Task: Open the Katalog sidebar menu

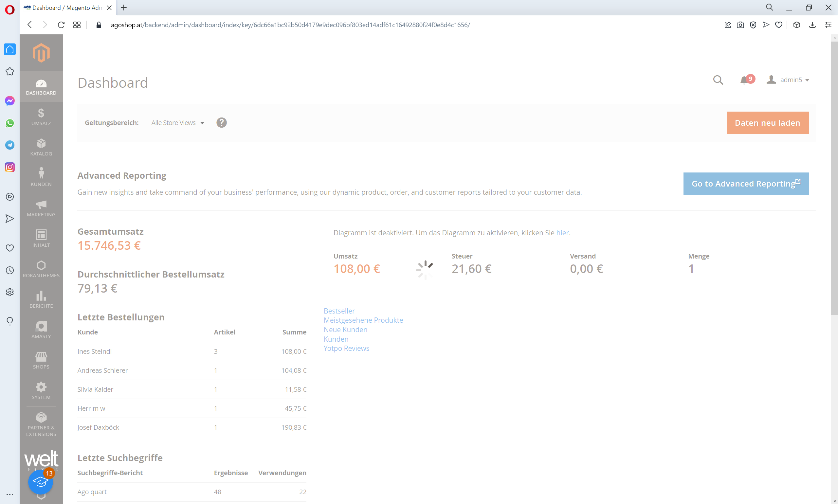Action: [x=41, y=147]
